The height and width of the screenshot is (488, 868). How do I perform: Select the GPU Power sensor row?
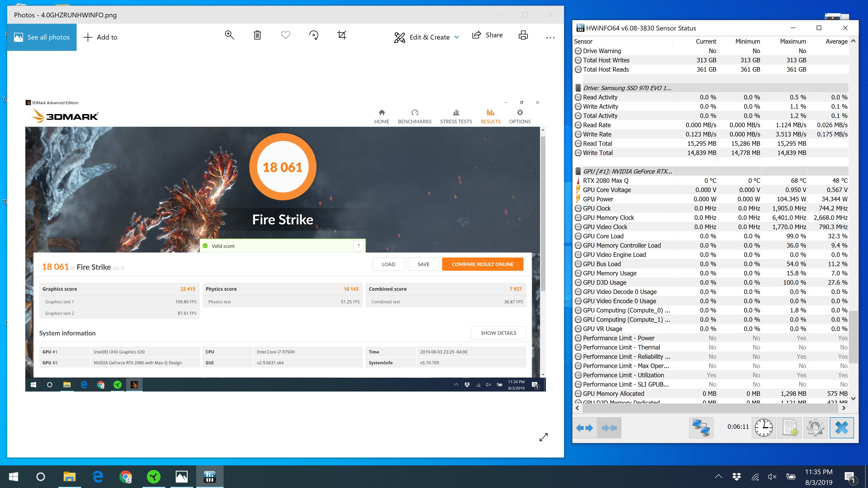tap(711, 199)
